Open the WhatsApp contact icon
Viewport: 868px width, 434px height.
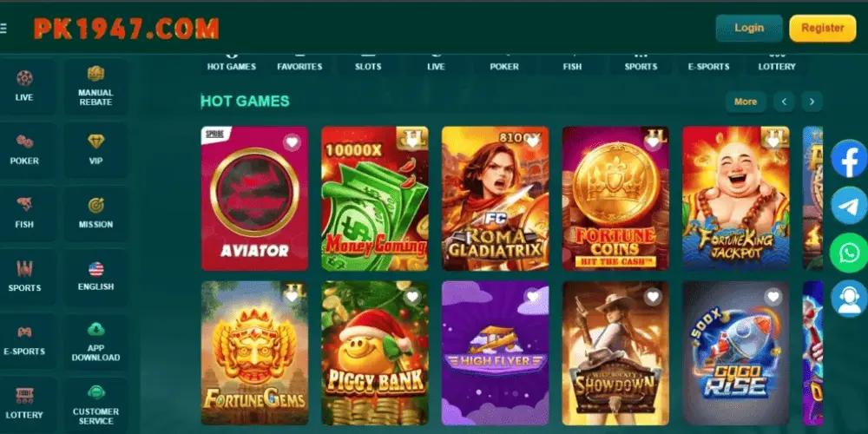(849, 253)
